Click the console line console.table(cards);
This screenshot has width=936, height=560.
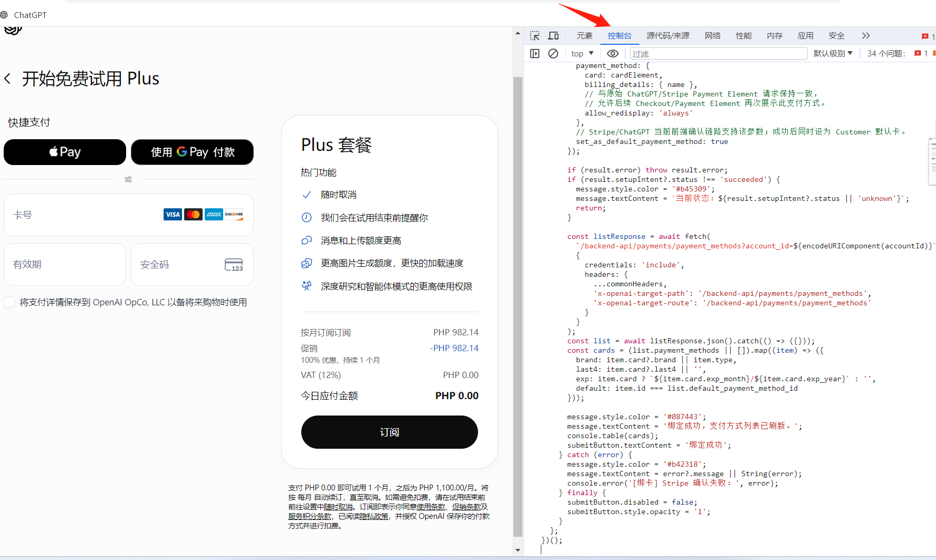(613, 436)
